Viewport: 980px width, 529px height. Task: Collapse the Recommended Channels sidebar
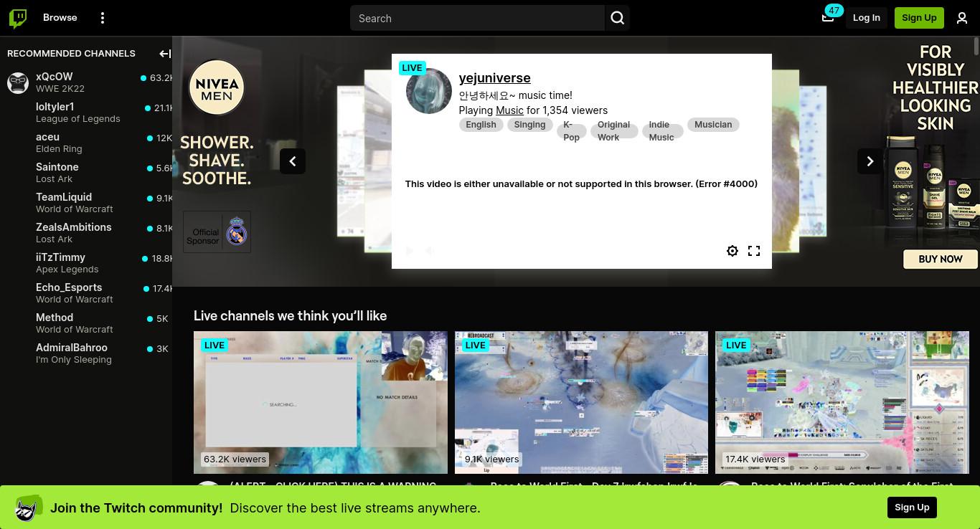click(x=165, y=54)
